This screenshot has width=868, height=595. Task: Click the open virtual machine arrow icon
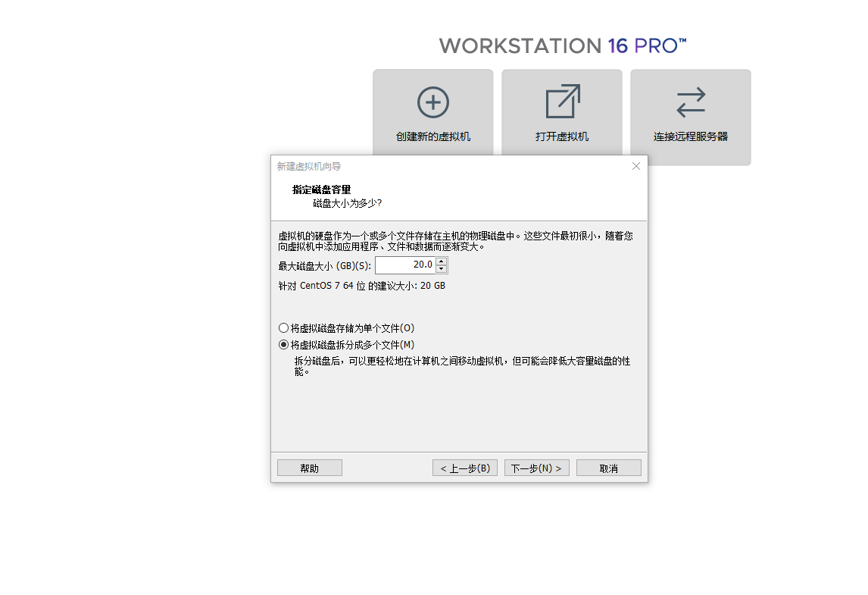click(x=562, y=102)
